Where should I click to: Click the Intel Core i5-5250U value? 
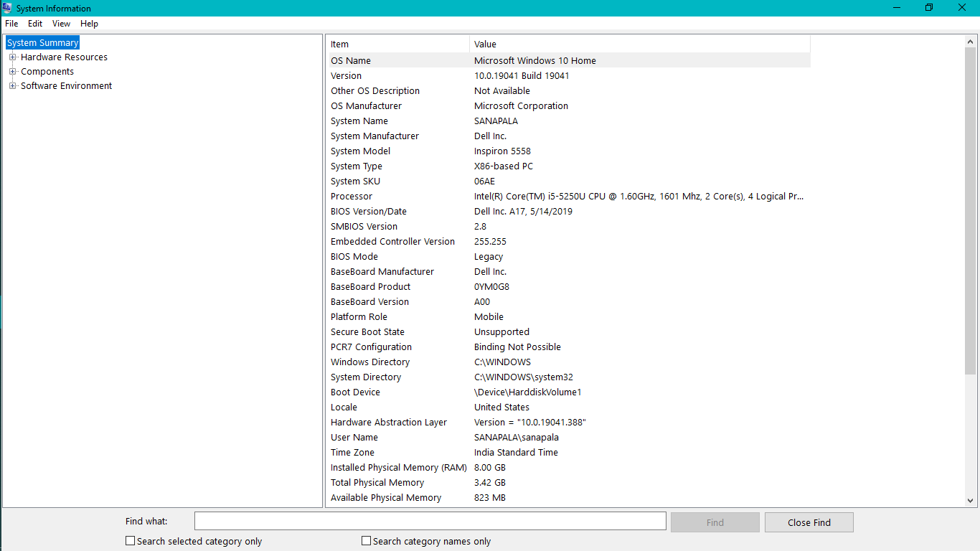[x=639, y=197]
